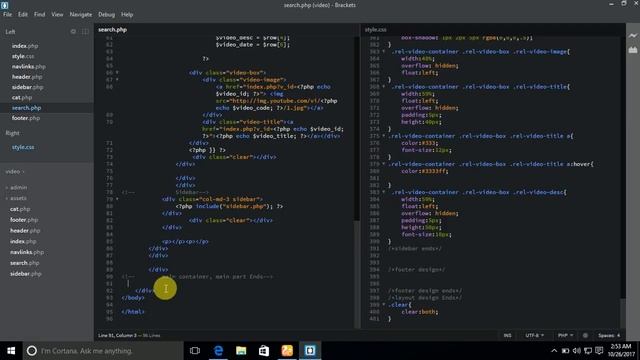Screen dimensions: 640x360
Task: Open the Live Preview lightning icon
Action: coord(633,36)
